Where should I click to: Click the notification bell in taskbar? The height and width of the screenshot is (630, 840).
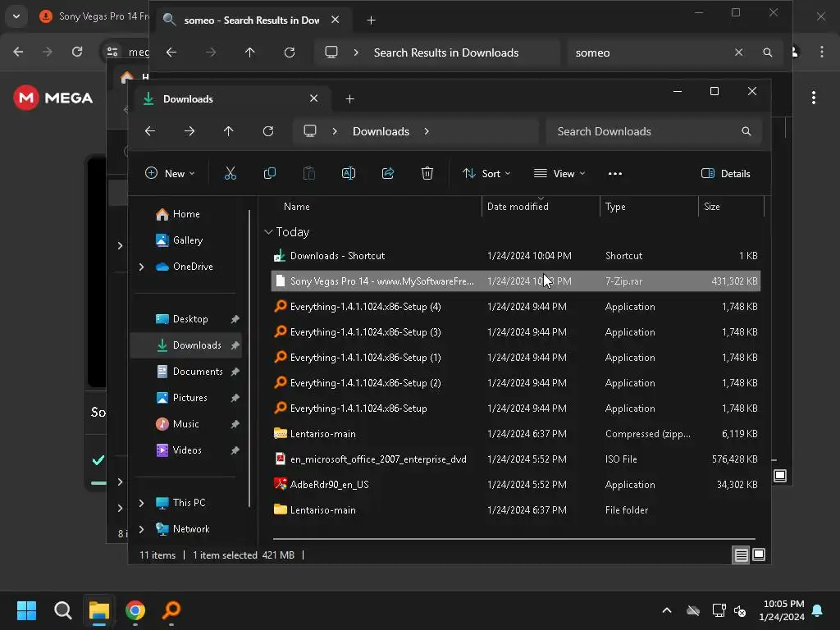point(818,610)
